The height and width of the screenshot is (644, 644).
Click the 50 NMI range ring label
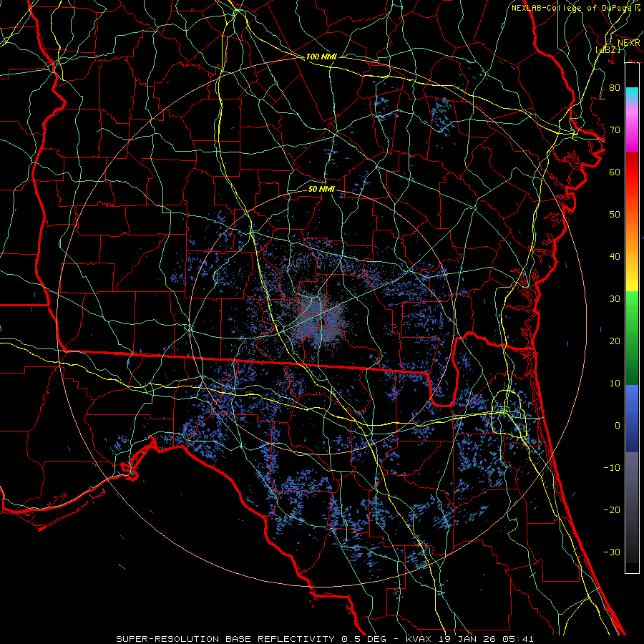pyautogui.click(x=321, y=189)
